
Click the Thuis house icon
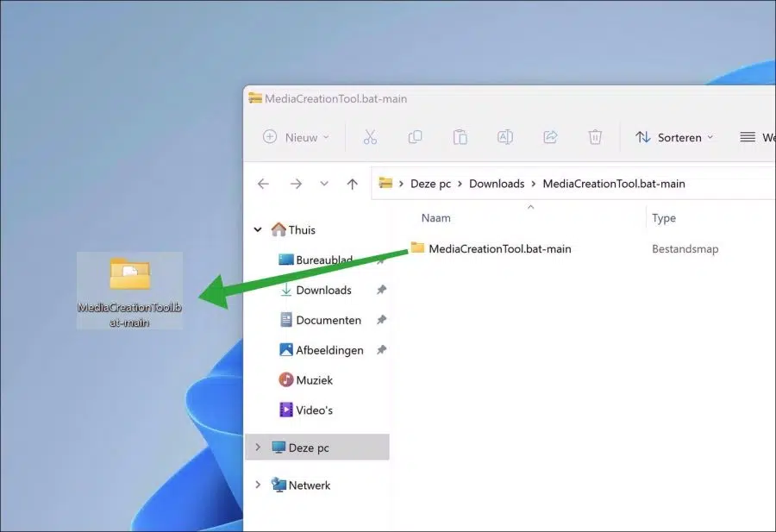[278, 229]
